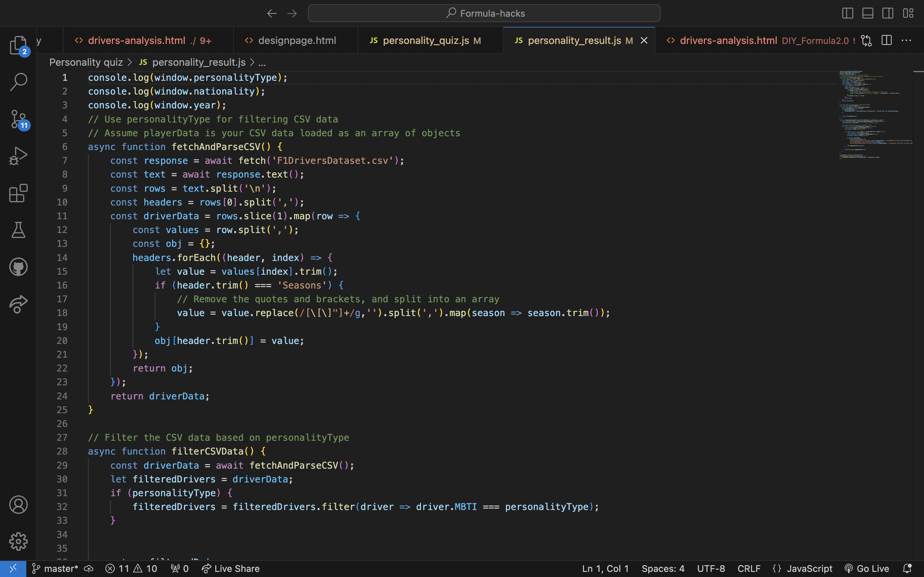924x577 pixels.
Task: Switch to the personality_quiz.js tab
Action: coord(425,40)
